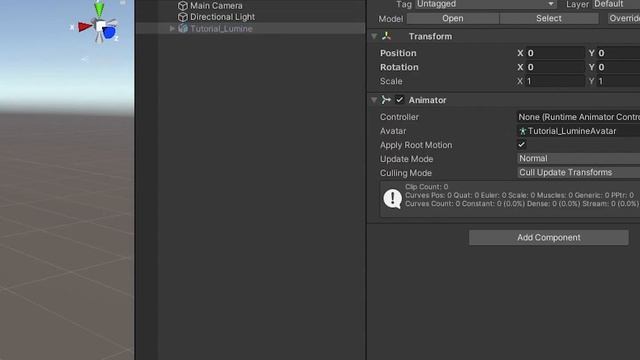Select Main Camera in hierarchy
Viewport: 640px width, 360px height.
216,6
